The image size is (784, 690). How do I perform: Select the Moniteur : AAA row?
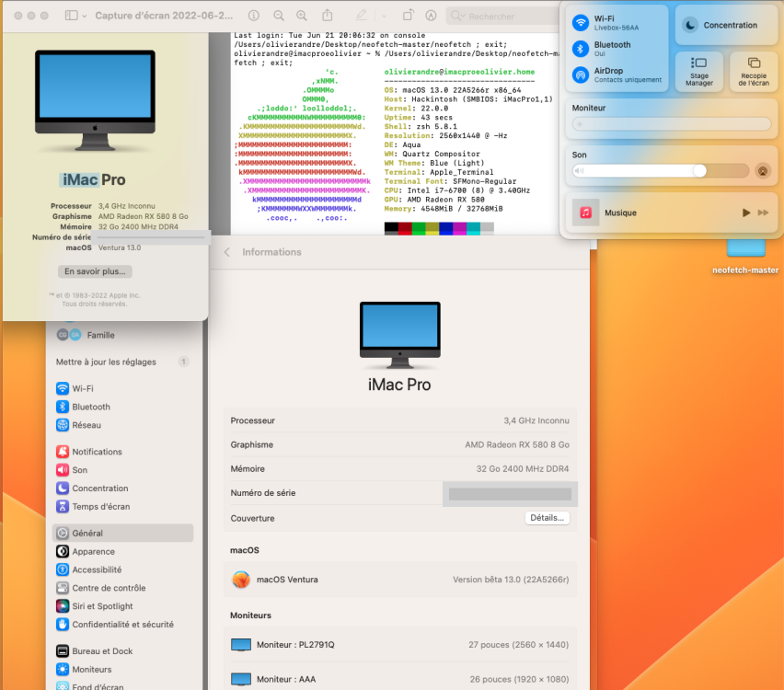[400, 679]
